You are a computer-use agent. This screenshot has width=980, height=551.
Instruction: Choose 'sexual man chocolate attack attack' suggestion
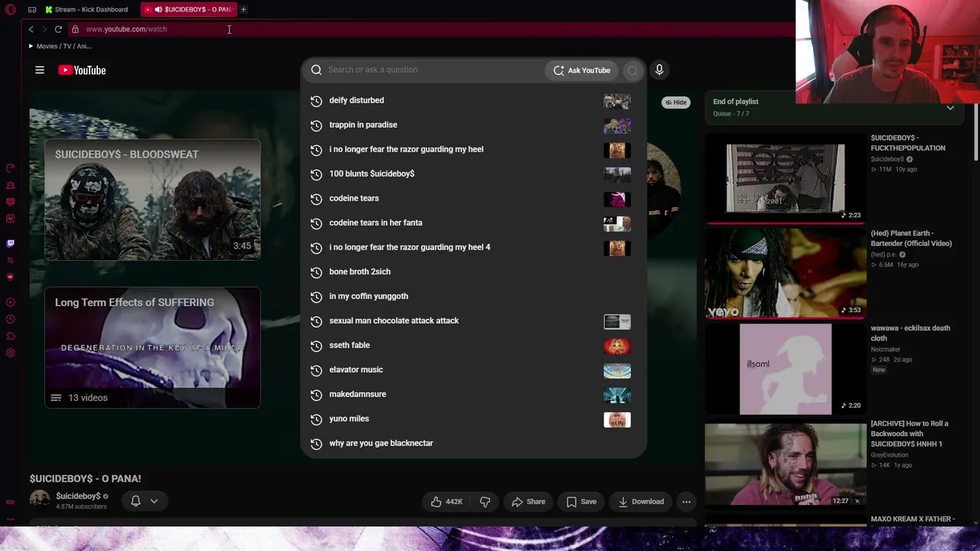[473, 321]
